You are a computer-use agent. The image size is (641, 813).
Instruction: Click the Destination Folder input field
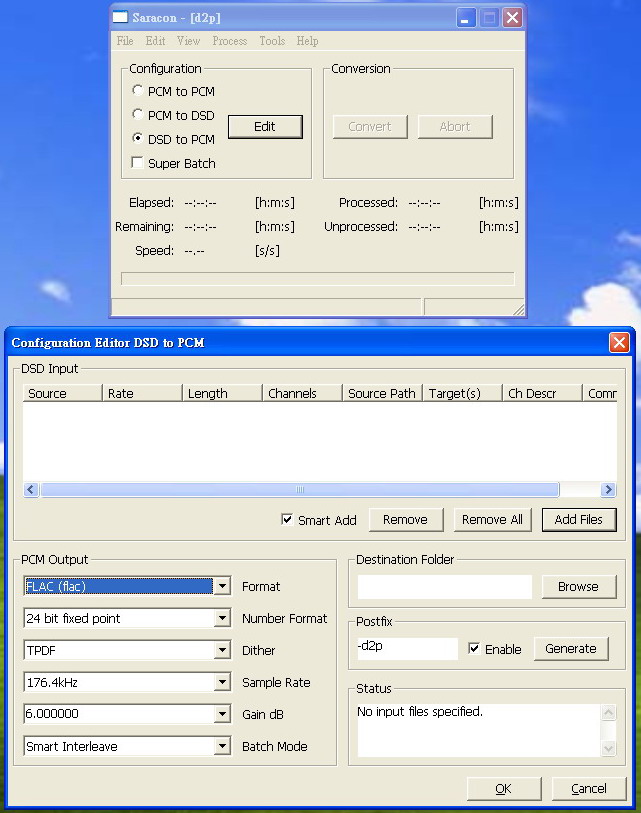click(444, 586)
